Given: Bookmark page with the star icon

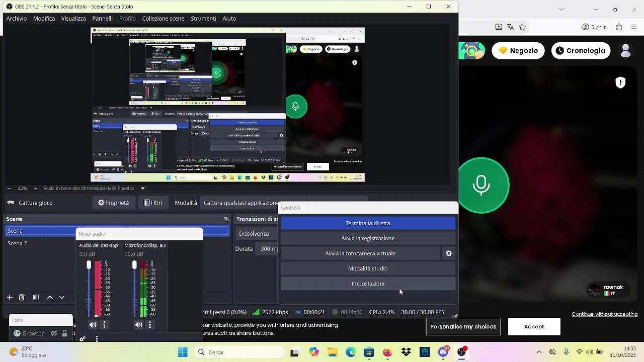Looking at the screenshot, I should point(522,27).
